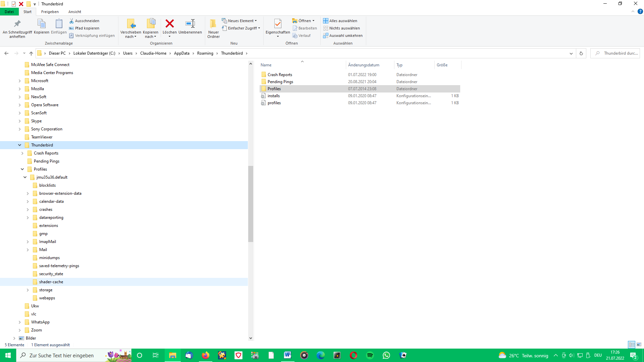Open Eigenschaften properties icon
Viewport: 644px width, 362px height.
coord(278,24)
